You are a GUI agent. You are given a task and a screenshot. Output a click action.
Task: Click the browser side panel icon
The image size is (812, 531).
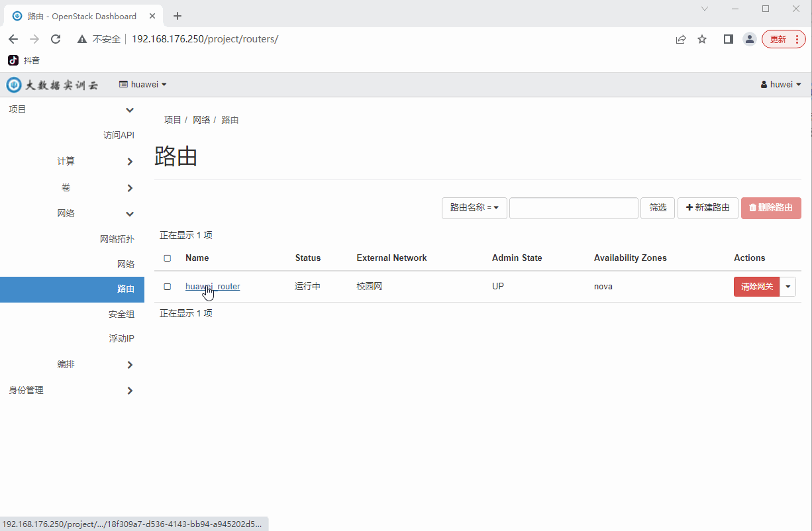click(728, 39)
